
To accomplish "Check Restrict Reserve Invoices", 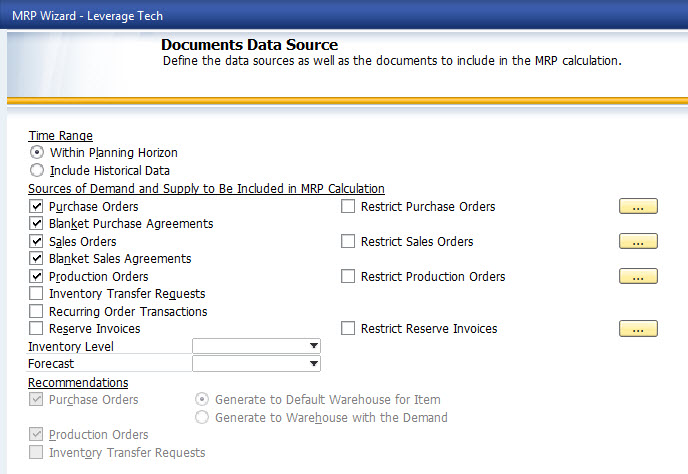I will point(348,329).
